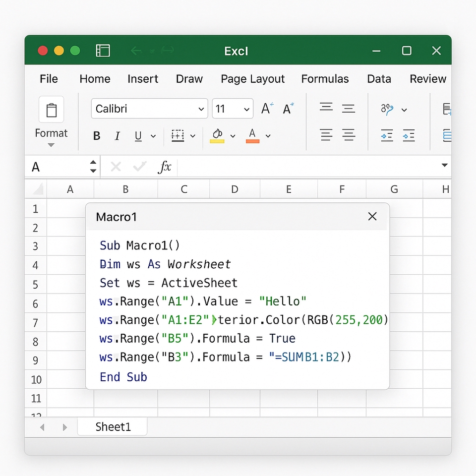The height and width of the screenshot is (476, 476).
Task: Click the formula bar input field
Action: [307, 167]
